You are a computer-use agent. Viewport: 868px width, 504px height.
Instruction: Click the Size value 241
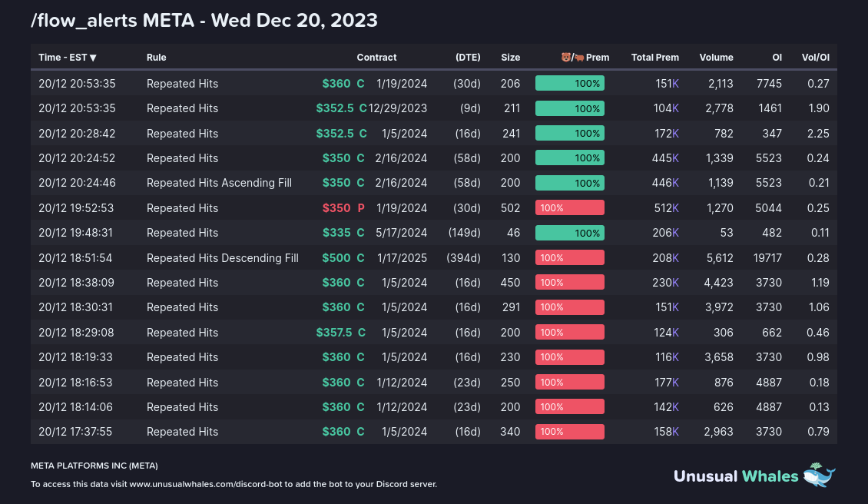(512, 134)
